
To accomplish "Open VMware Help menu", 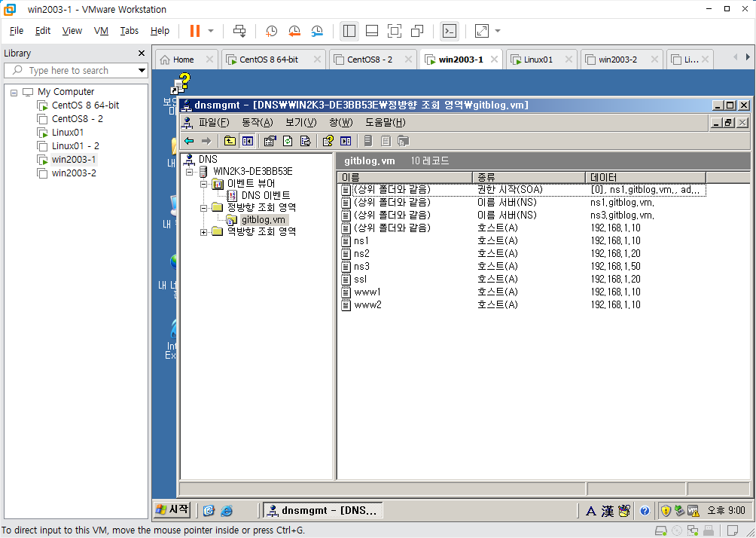I will (x=160, y=31).
